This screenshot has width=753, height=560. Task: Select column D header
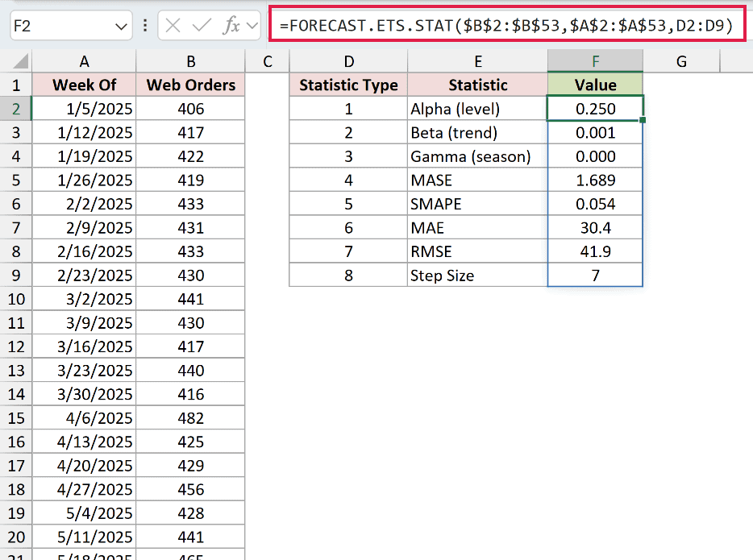coord(348,61)
